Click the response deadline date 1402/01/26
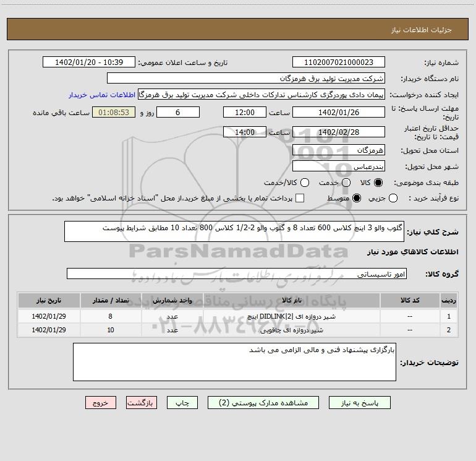The image size is (476, 461). tap(339, 112)
